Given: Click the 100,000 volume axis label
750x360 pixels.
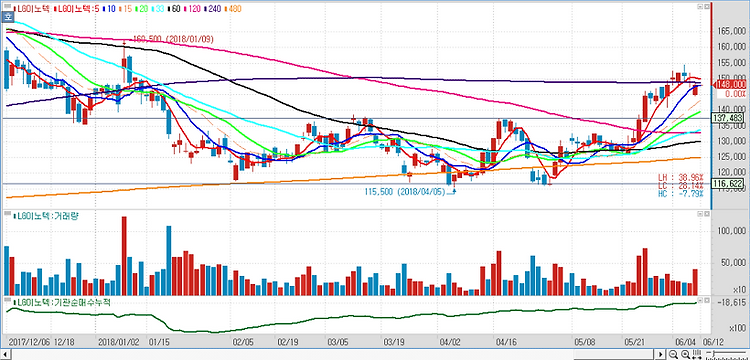Looking at the screenshot, I should click(x=731, y=231).
